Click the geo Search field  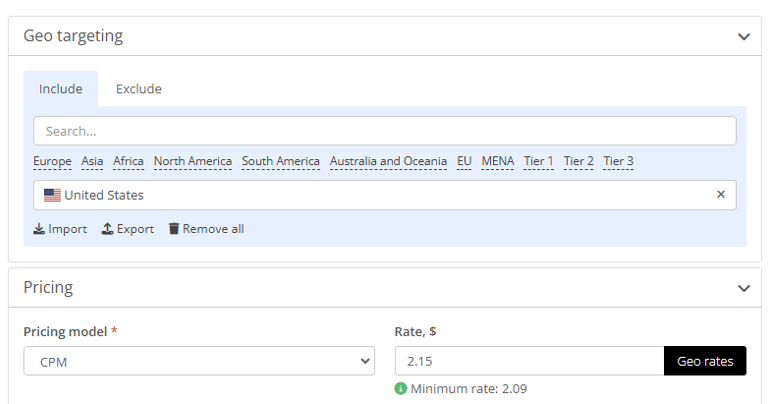(x=384, y=131)
